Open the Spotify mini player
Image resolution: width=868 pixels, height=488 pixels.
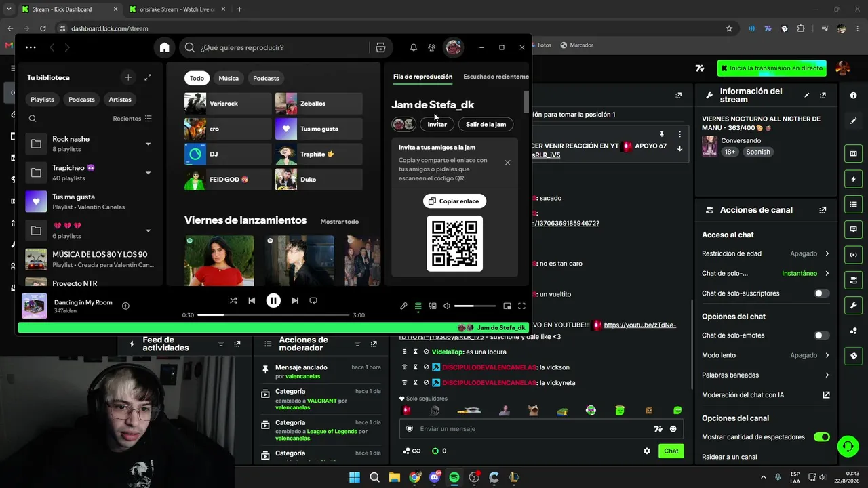(x=507, y=306)
